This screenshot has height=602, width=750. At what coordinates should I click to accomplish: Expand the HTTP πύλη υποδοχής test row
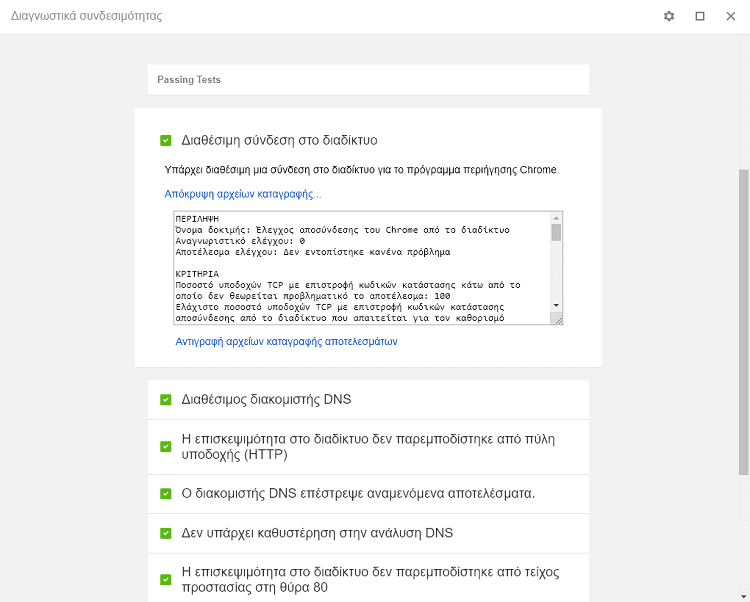pyautogui.click(x=368, y=447)
